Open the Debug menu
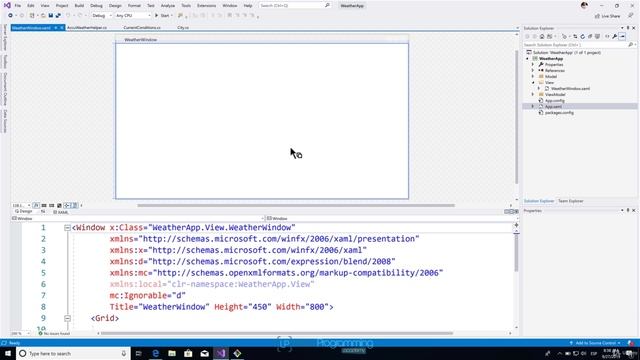 (96, 6)
